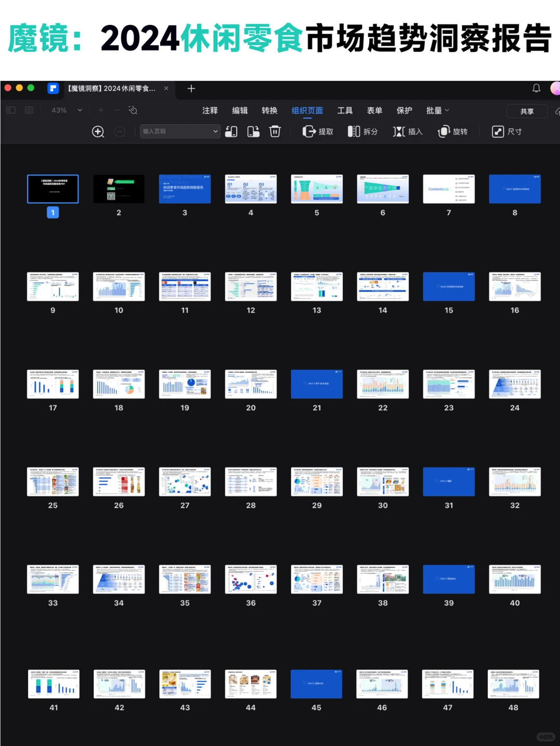Select page 41 thumbnail
The width and height of the screenshot is (560, 746).
coord(53,684)
